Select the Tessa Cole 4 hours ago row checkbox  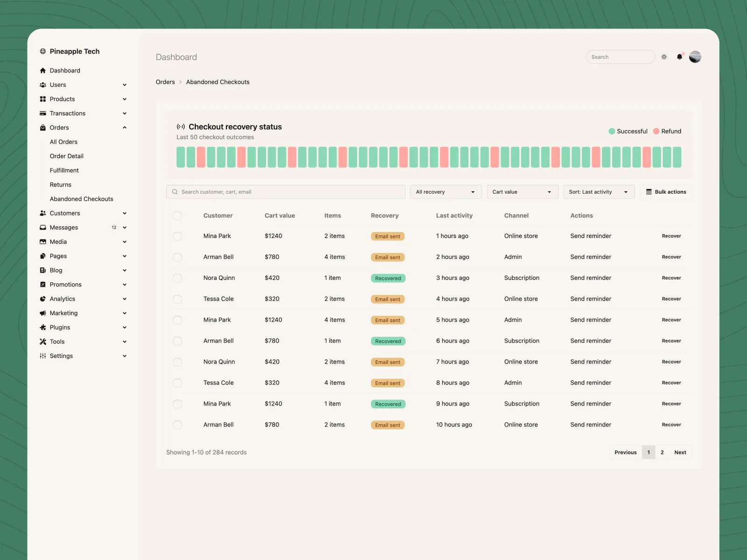click(x=177, y=299)
